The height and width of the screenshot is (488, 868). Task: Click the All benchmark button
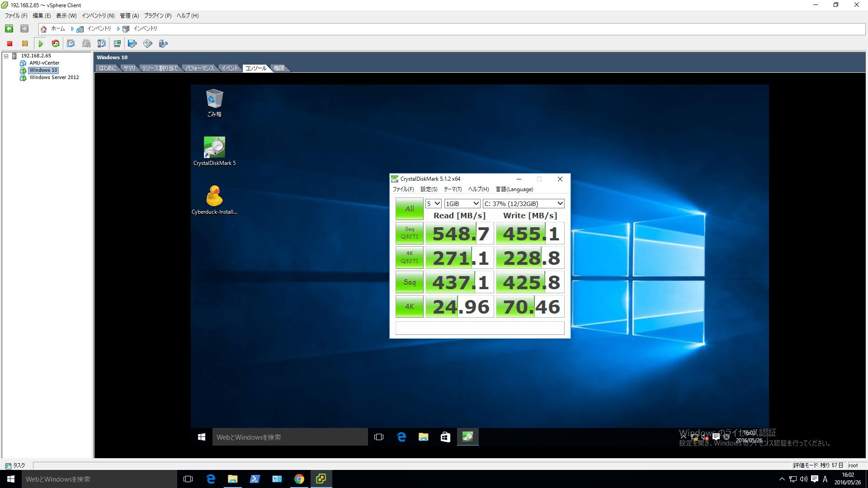click(410, 209)
